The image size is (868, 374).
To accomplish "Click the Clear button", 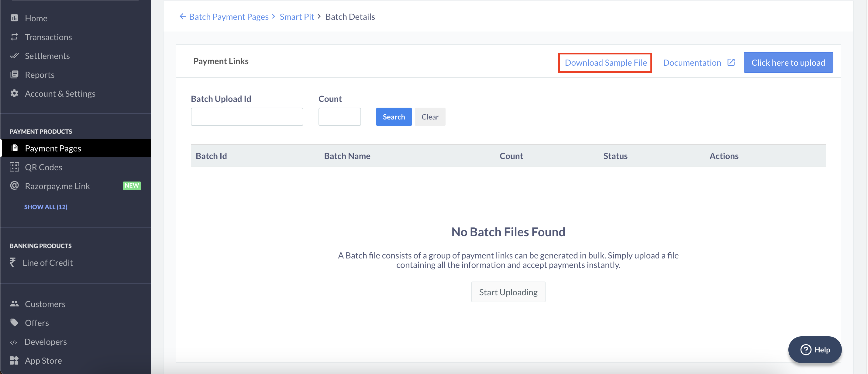I will 430,117.
